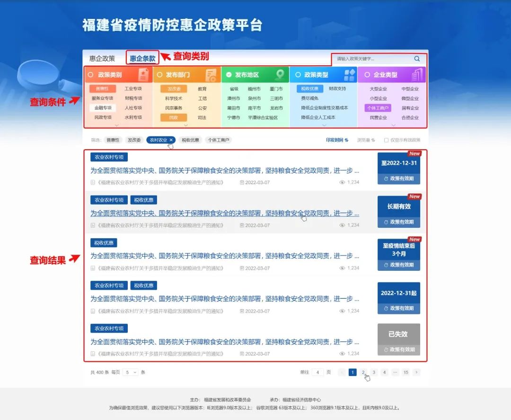Select the 政策类别 radio circle

[x=91, y=75]
